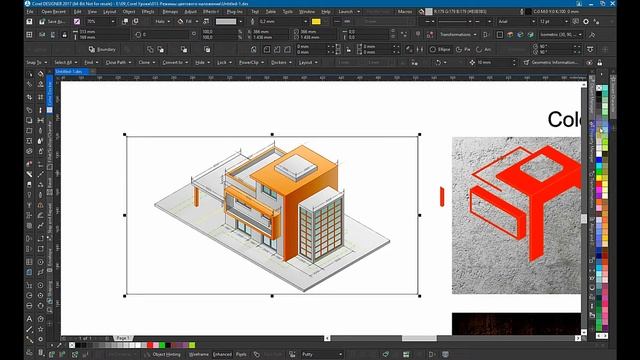
Task: Select the Pick tool in the toolbox
Action: [29, 74]
